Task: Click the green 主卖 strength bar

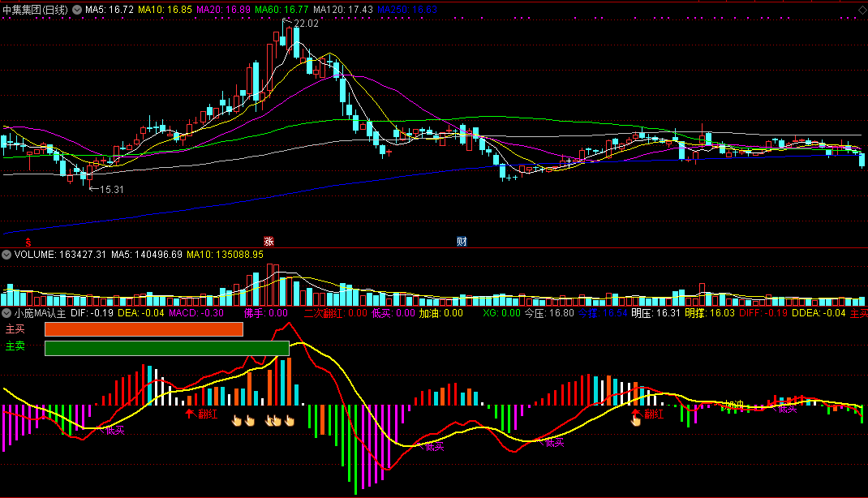Action: (x=166, y=348)
